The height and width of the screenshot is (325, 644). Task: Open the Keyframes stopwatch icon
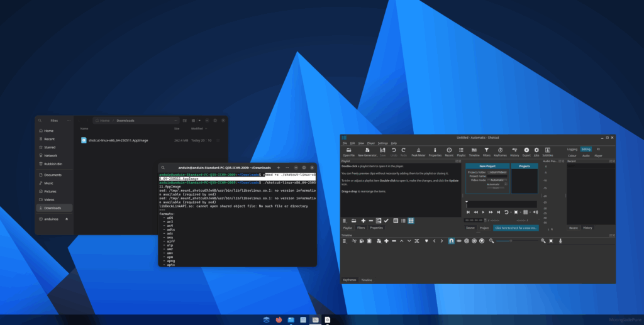(x=500, y=151)
